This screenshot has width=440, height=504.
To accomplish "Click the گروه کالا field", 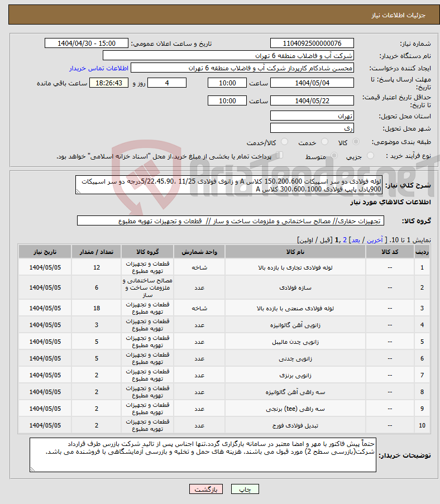I will point(230,221).
